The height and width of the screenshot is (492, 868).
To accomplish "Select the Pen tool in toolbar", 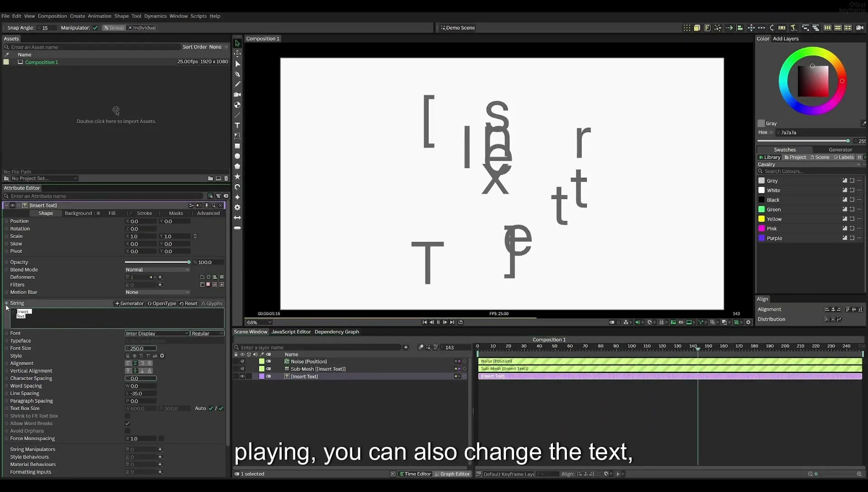I will (237, 74).
